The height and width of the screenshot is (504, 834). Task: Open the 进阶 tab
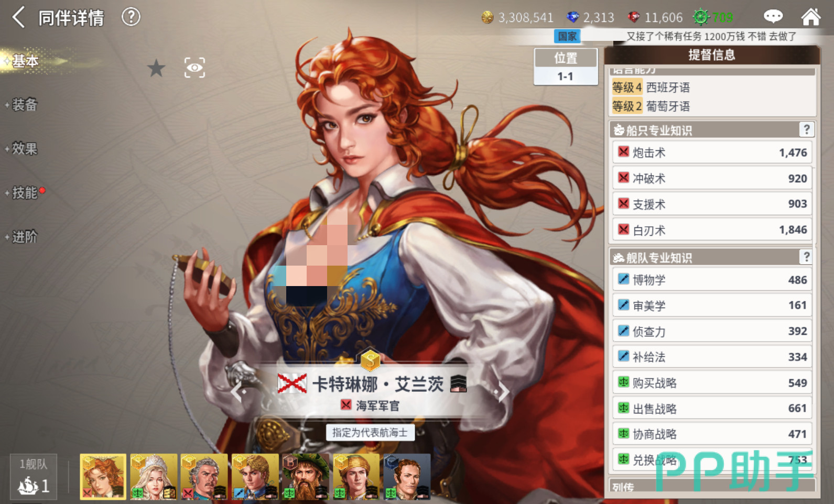pyautogui.click(x=25, y=237)
